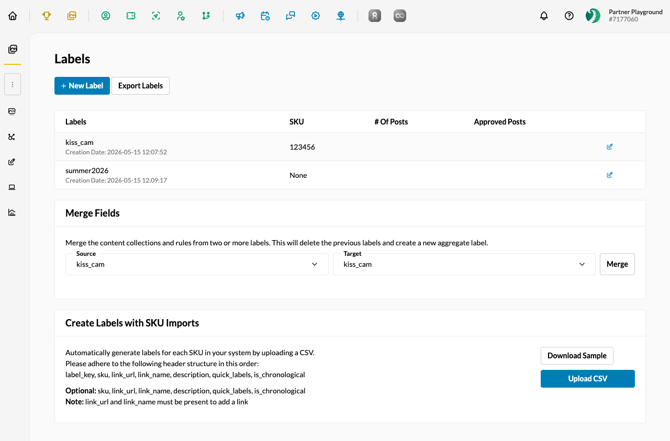Click the Merge button
Screen dimensions: 670x441
tap(617, 264)
